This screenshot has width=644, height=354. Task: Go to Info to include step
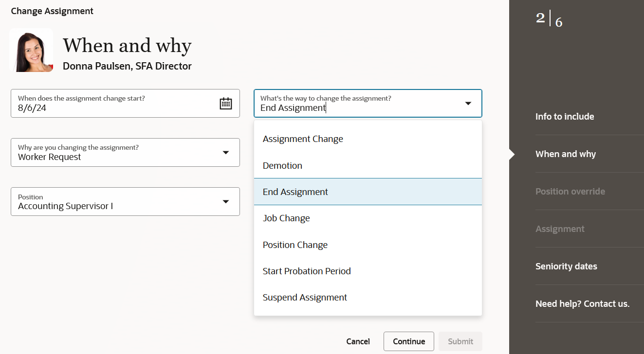pyautogui.click(x=565, y=116)
